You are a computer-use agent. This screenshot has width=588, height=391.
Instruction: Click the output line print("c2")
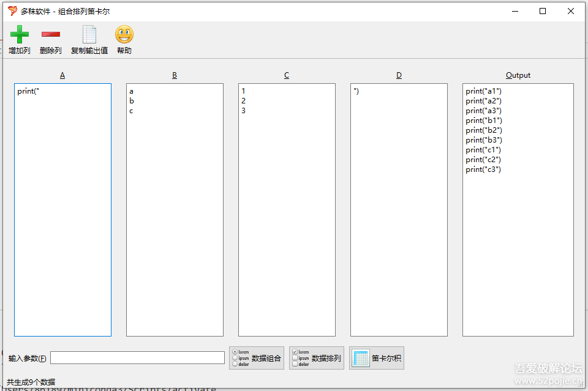pyautogui.click(x=483, y=160)
